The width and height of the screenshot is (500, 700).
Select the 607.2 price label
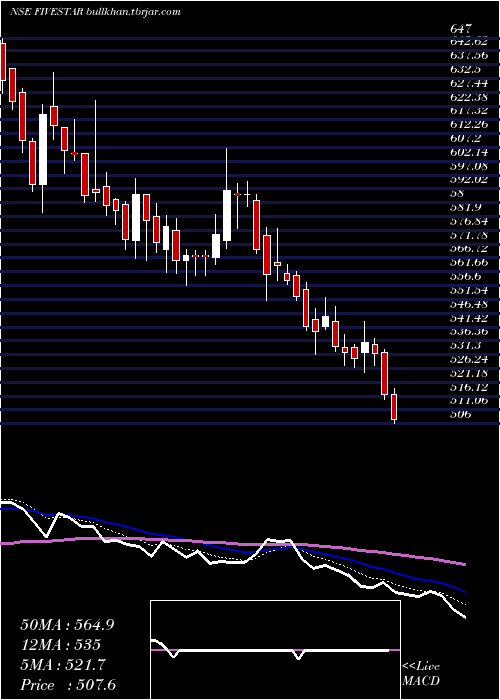[465, 138]
